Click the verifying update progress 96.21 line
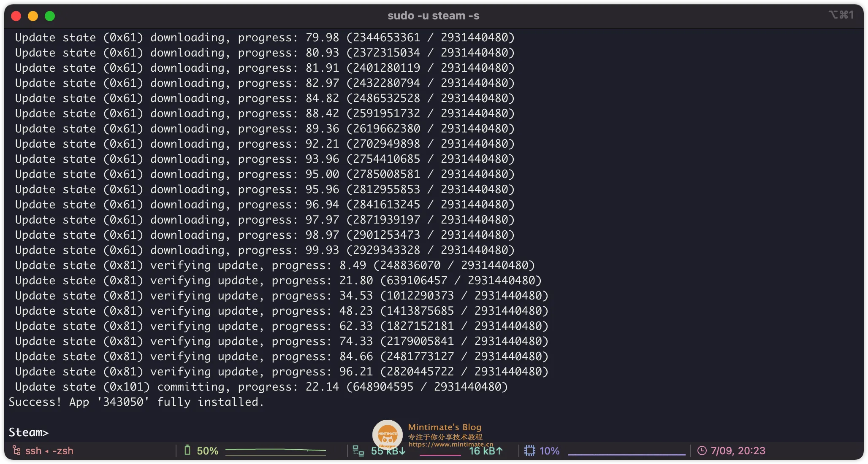 [282, 372]
